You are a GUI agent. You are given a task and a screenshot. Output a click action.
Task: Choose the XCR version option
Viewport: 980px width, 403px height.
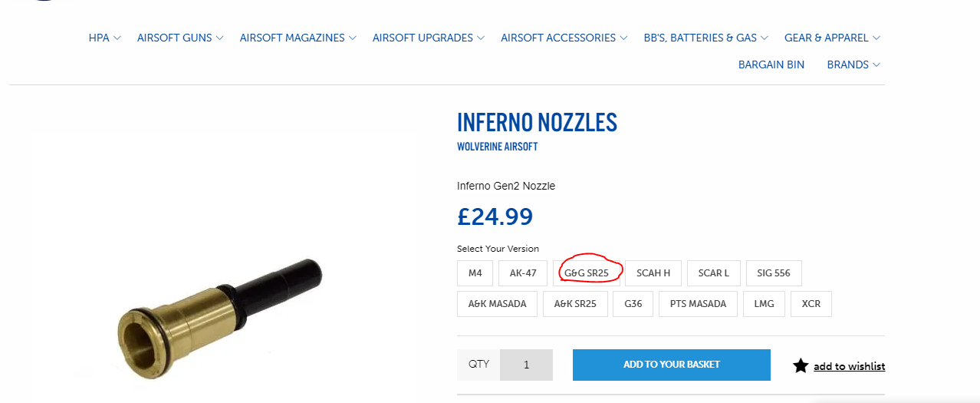811,303
